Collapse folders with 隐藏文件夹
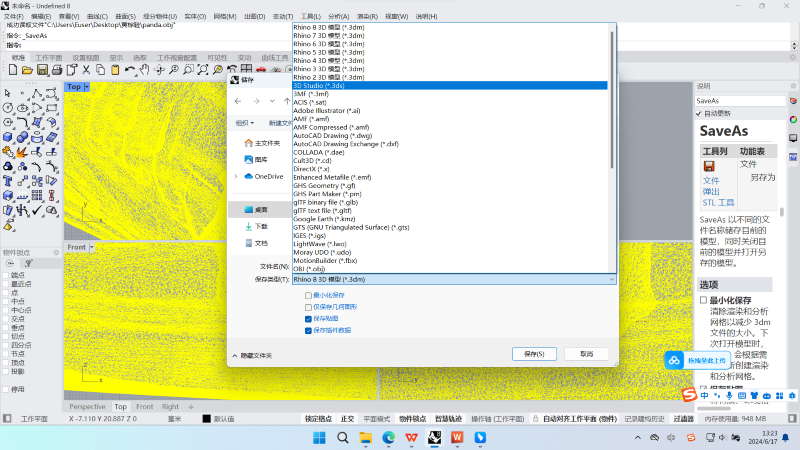800x450 pixels. 253,356
